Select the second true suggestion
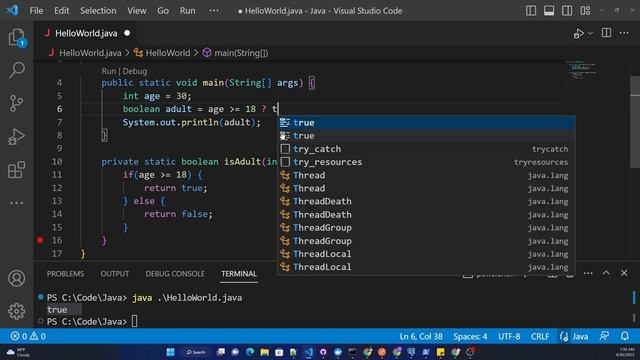 pos(427,136)
